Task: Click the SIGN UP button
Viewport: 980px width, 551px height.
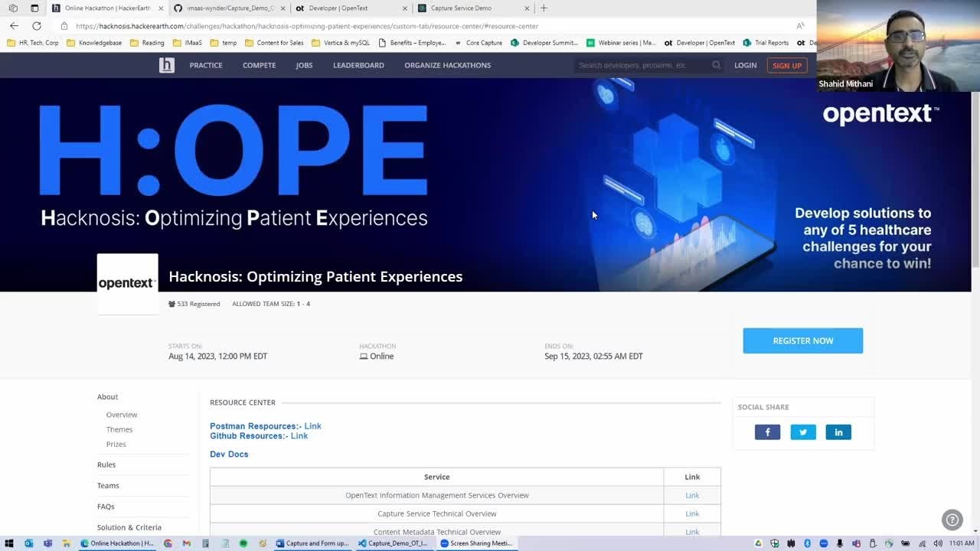Action: pyautogui.click(x=786, y=66)
